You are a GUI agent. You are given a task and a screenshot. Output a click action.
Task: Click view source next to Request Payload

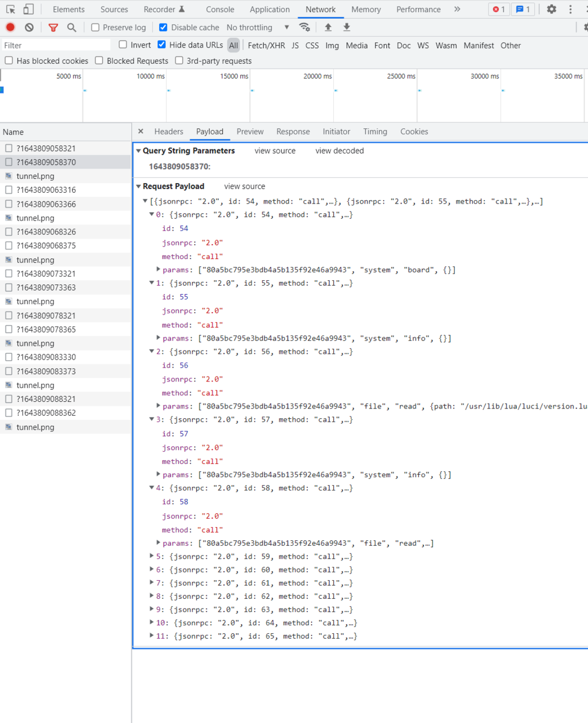point(244,186)
